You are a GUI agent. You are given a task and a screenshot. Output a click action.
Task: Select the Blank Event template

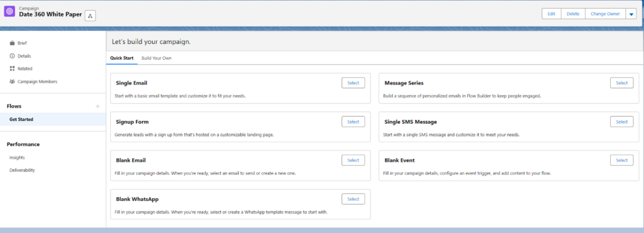pyautogui.click(x=622, y=160)
